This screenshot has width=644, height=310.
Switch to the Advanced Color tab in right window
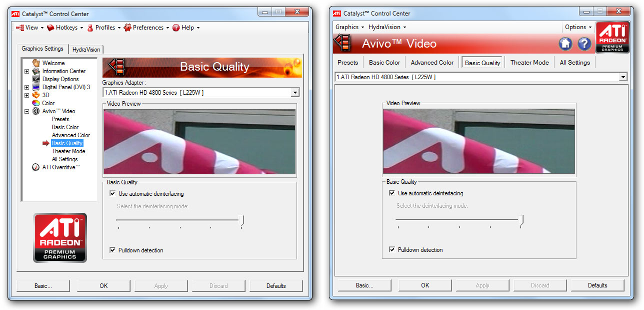coord(432,63)
